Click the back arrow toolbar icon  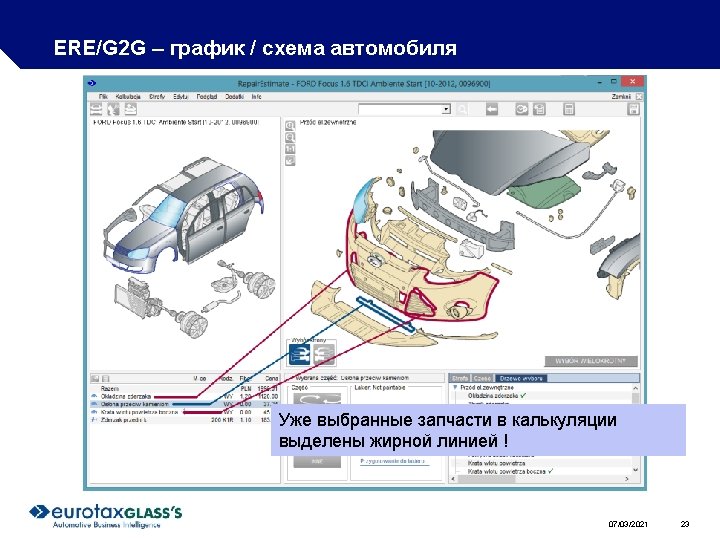[492, 109]
